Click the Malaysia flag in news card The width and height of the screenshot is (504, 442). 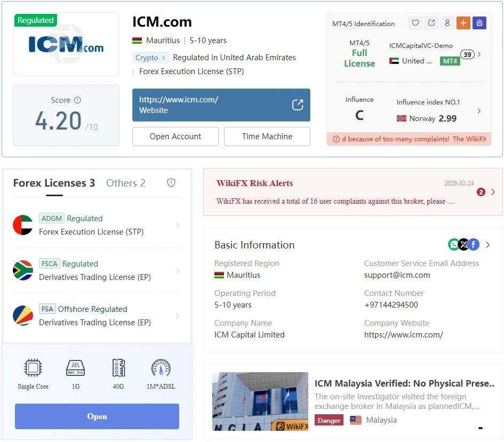click(x=356, y=420)
